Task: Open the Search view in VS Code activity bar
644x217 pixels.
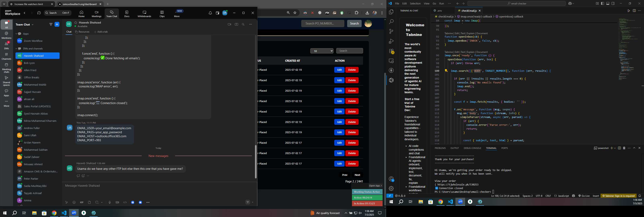Action: 391,22
